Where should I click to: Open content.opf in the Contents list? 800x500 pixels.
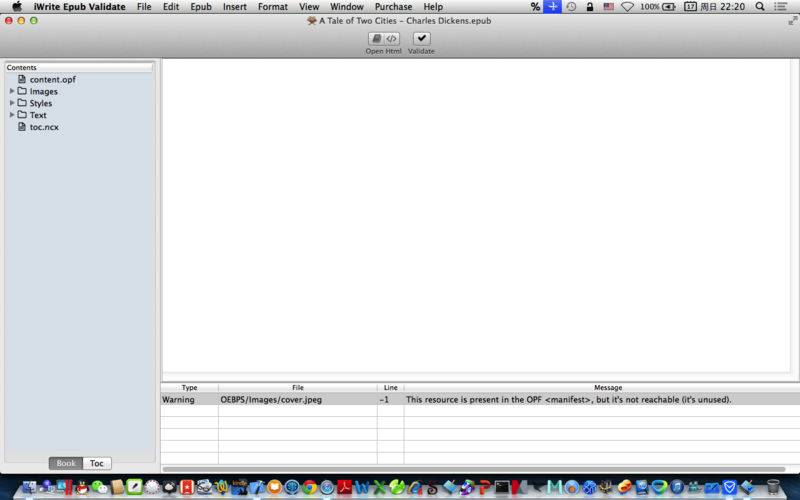point(53,80)
